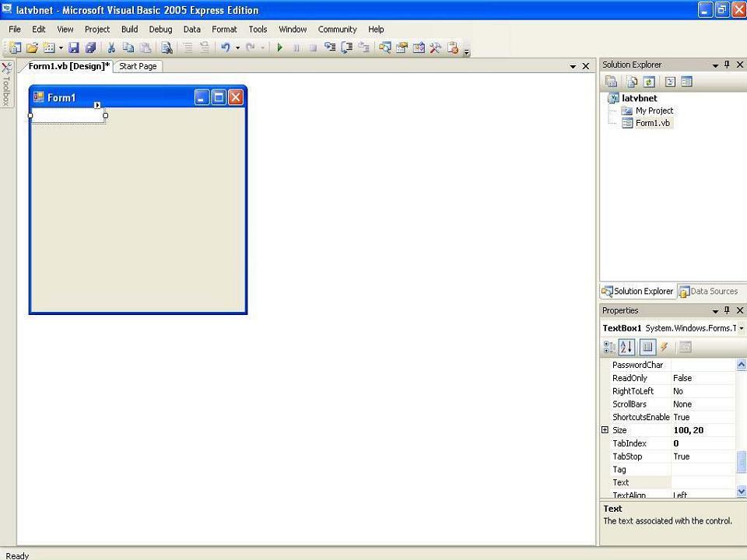Click the Properties grid scroll down arrow
This screenshot has height=560, width=747.
pos(741,491)
